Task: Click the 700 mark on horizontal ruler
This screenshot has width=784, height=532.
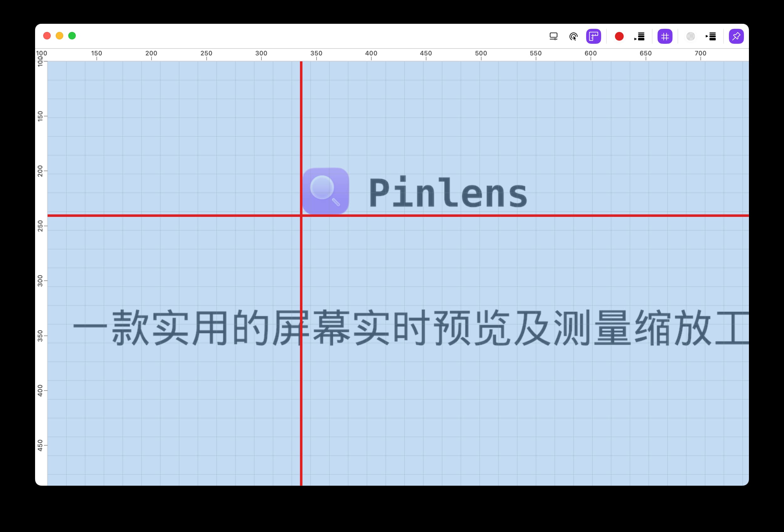Action: tap(701, 53)
